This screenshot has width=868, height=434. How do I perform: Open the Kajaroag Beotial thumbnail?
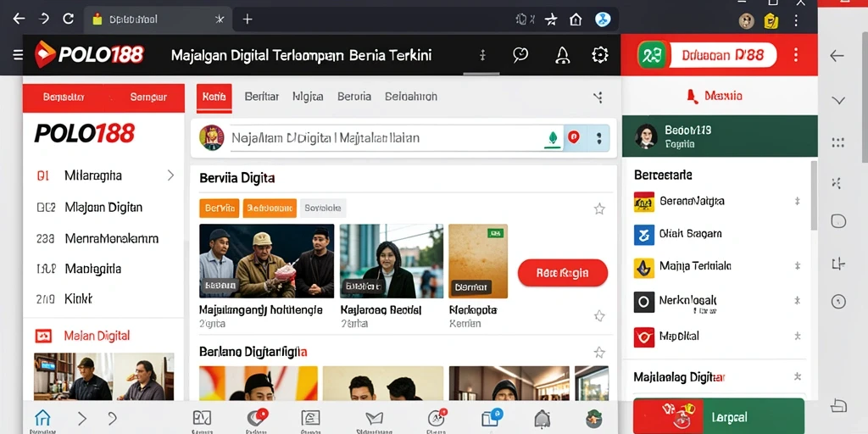[x=392, y=261]
